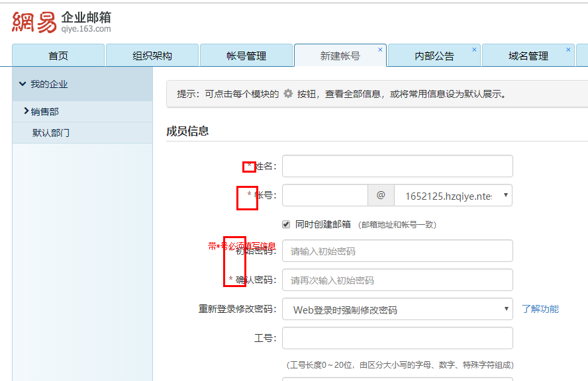Close the 内部公告 tab

[474, 50]
